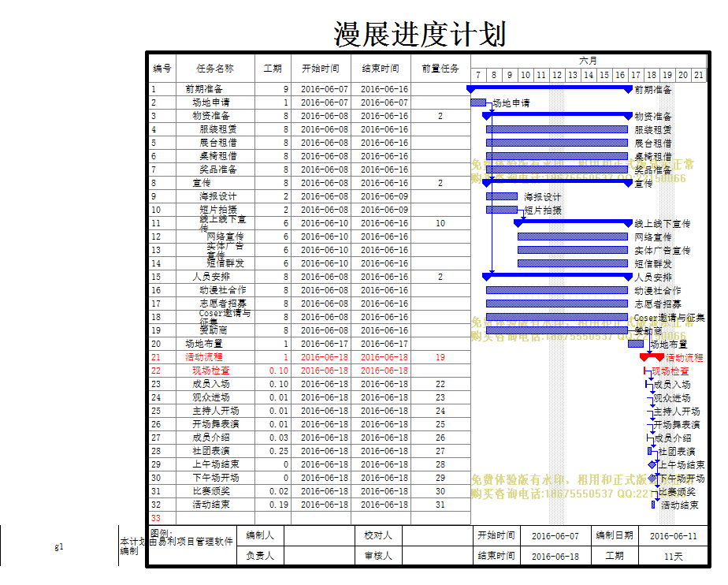
Task: Click the 场地布置 Gantt bar
Action: point(636,344)
